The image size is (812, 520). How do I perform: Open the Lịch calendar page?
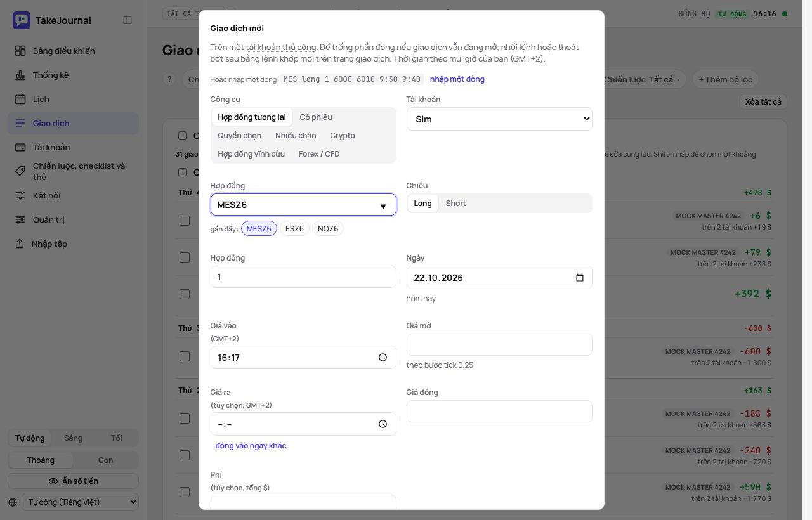tap(73, 99)
